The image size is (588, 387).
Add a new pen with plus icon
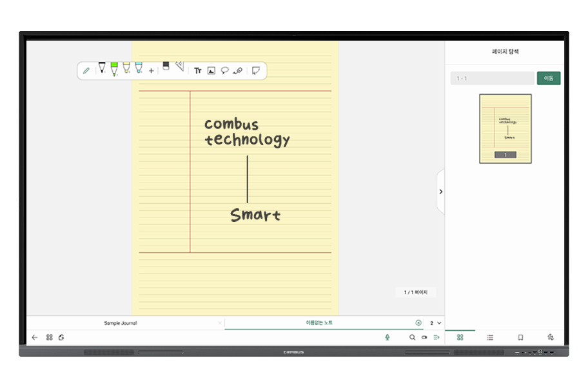151,70
